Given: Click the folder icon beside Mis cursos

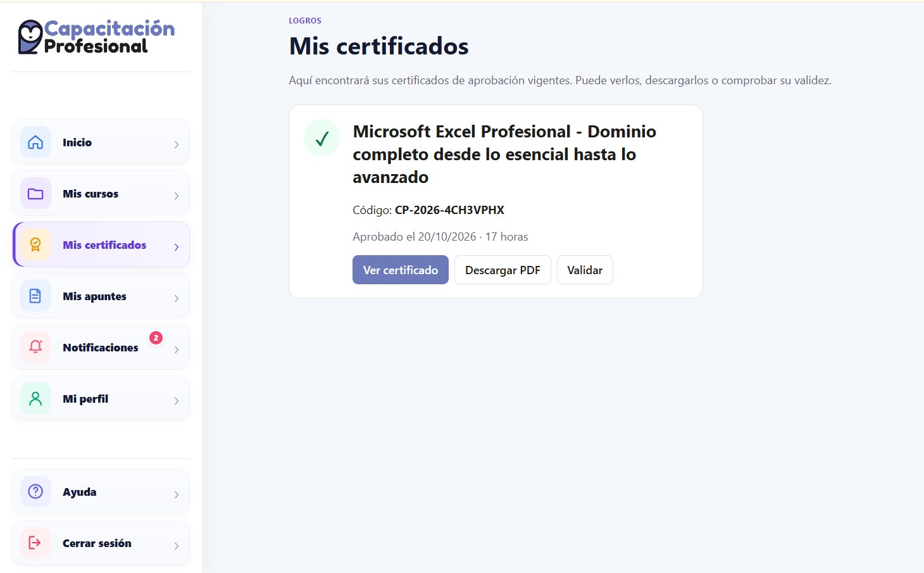Looking at the screenshot, I should tap(35, 193).
